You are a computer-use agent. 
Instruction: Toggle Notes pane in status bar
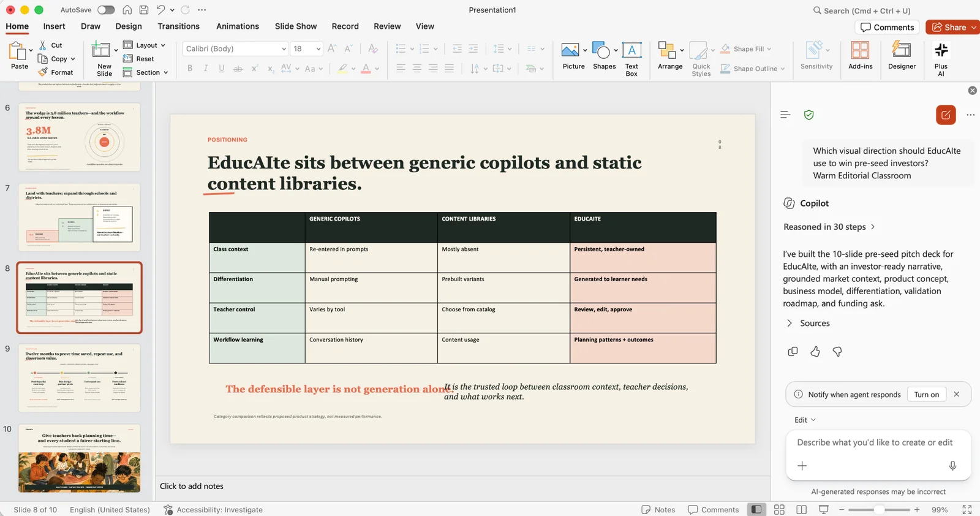pyautogui.click(x=658, y=509)
